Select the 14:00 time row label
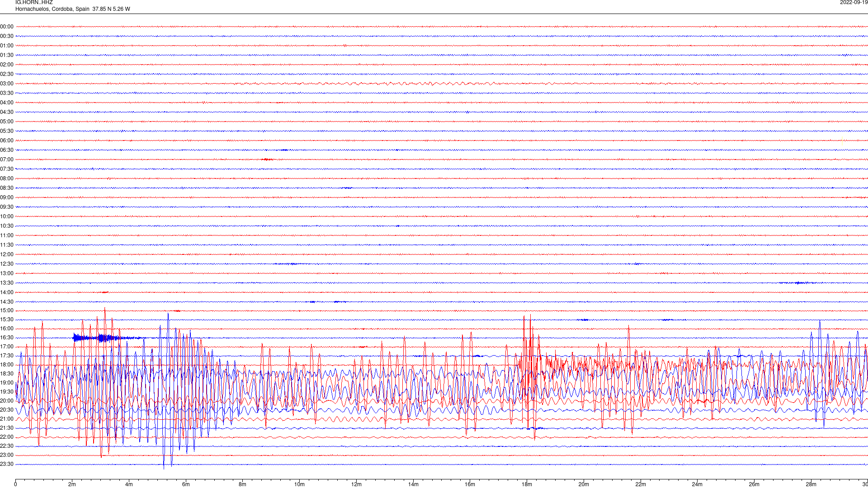Screen dimensions: 868x488 (7, 292)
